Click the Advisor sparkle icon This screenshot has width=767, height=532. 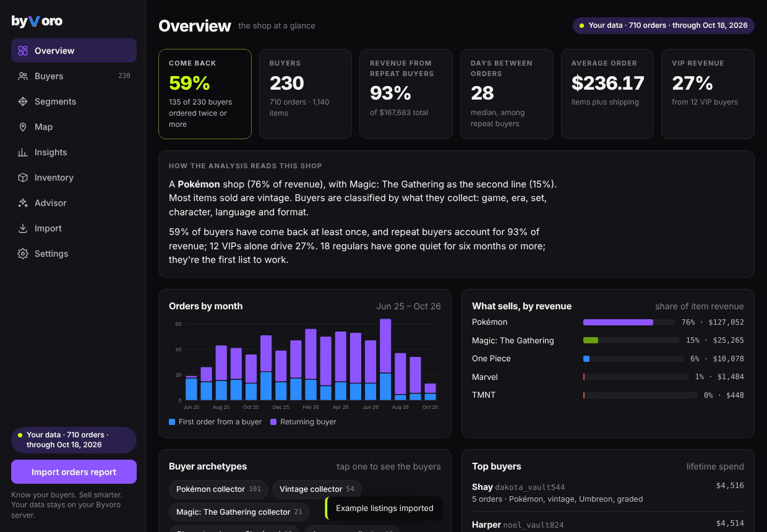[x=23, y=203]
